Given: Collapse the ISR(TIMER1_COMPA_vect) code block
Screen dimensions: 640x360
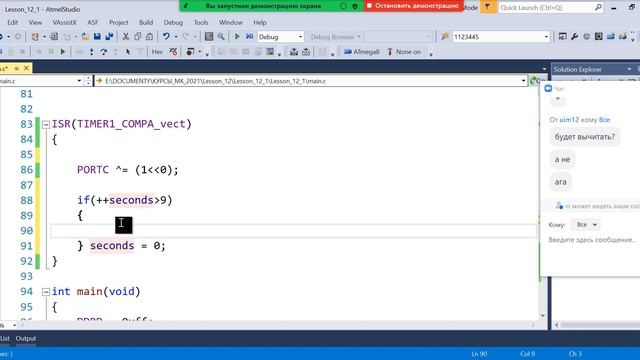Looking at the screenshot, I should click(x=46, y=124).
